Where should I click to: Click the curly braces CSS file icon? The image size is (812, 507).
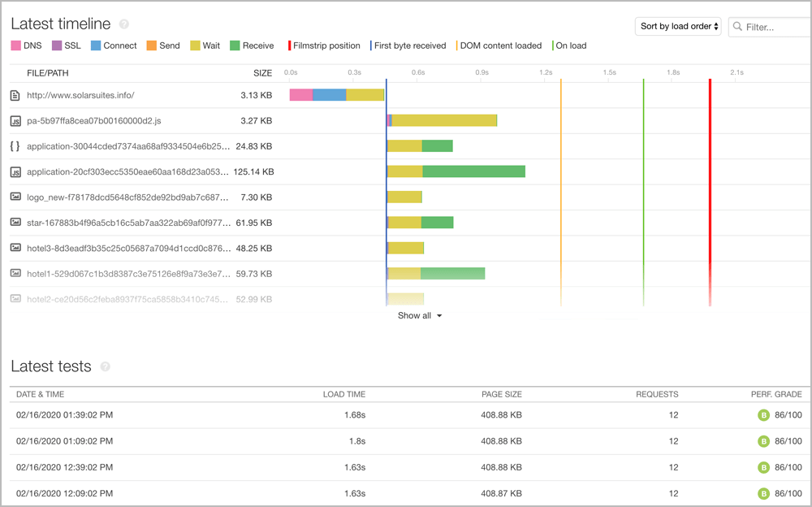pyautogui.click(x=15, y=146)
